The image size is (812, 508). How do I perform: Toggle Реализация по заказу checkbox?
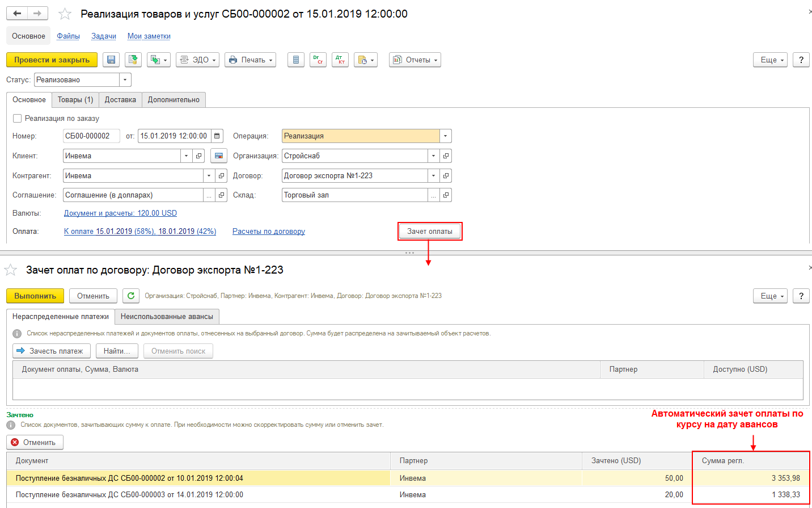pyautogui.click(x=18, y=118)
